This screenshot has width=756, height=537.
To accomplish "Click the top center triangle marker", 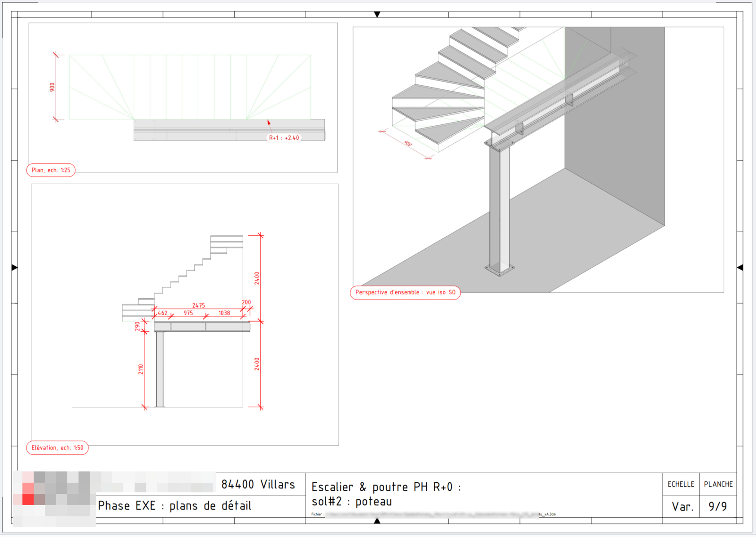I will pyautogui.click(x=377, y=14).
